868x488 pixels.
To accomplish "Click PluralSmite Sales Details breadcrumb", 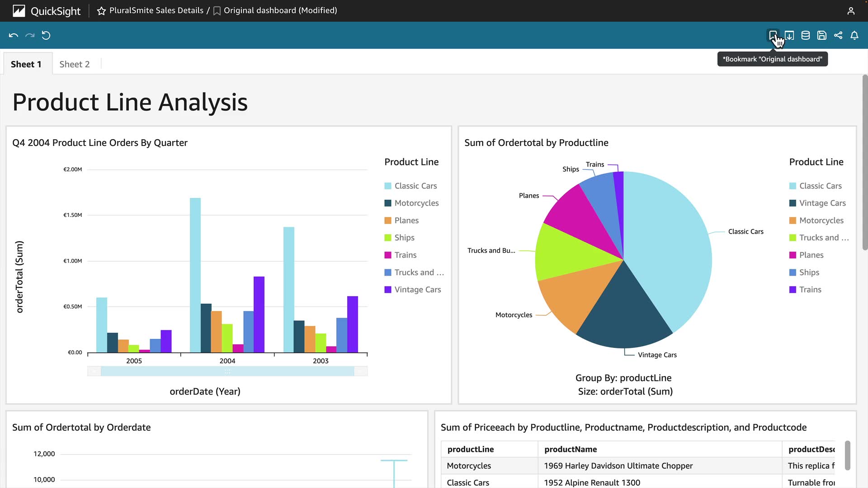I will [x=156, y=10].
